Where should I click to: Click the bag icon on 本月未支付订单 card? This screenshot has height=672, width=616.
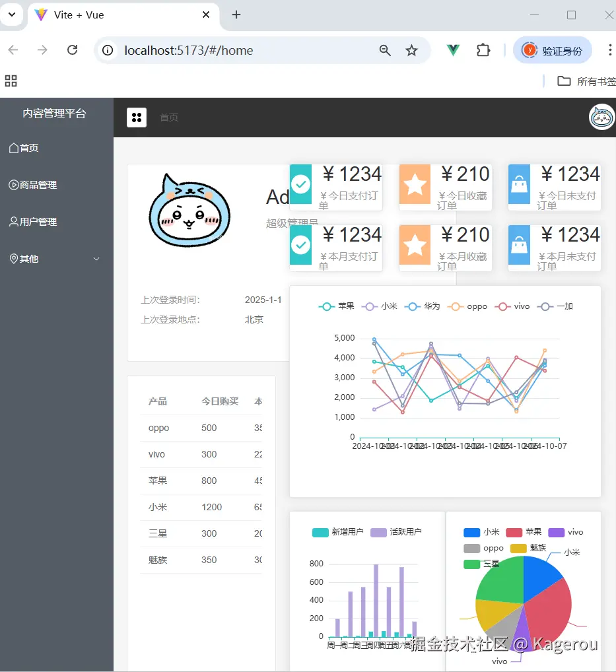(x=519, y=245)
